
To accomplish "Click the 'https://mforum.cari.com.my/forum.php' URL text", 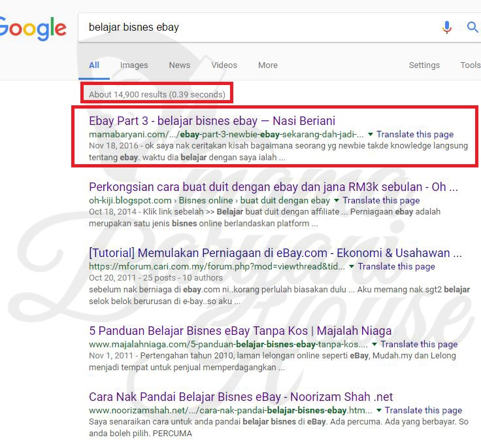I will (x=217, y=266).
